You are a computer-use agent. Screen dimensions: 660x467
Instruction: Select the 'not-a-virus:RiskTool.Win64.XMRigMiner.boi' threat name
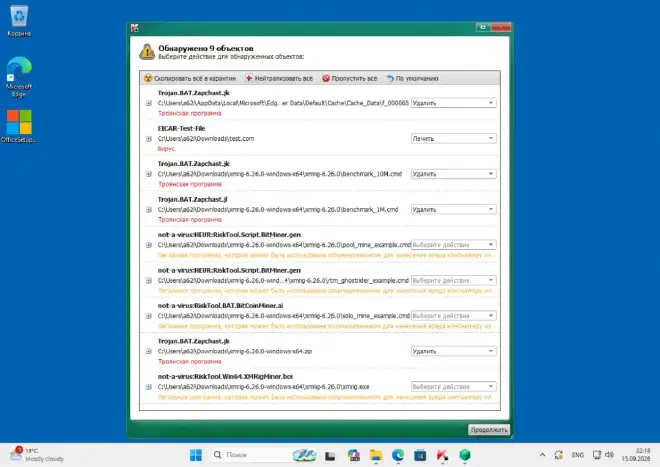[x=225, y=376]
